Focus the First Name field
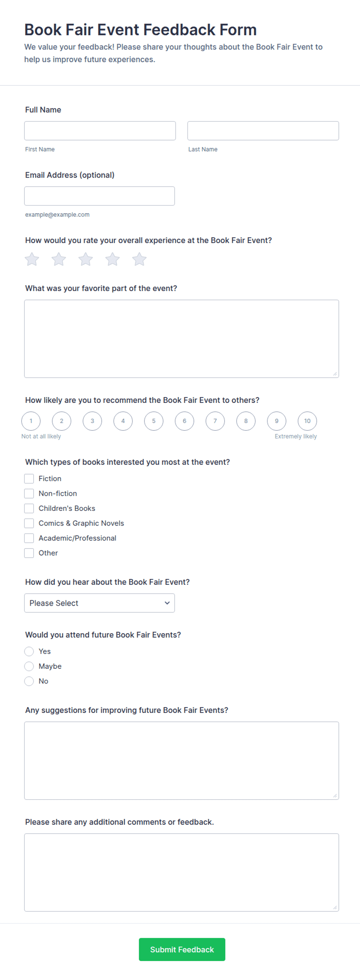This screenshot has width=360, height=980. (x=100, y=131)
